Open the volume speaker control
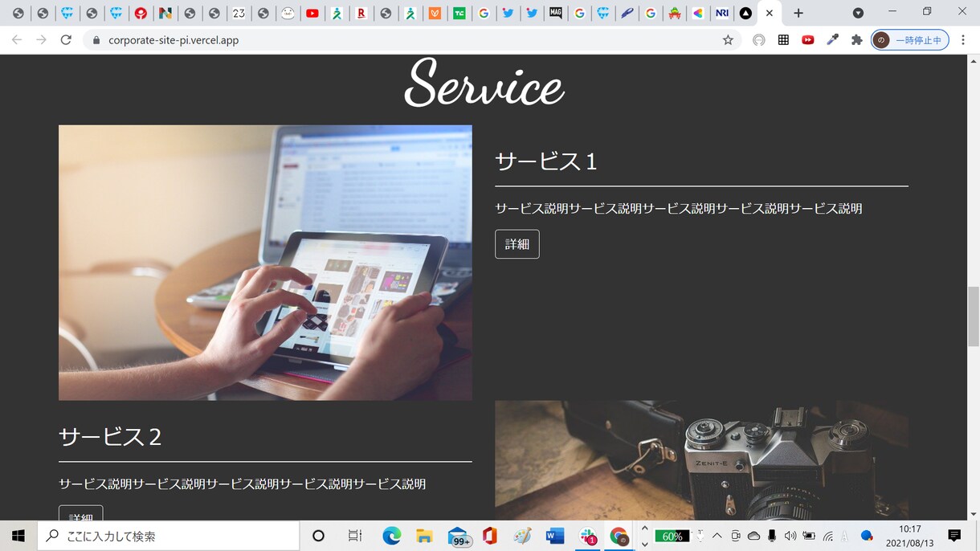Image resolution: width=980 pixels, height=551 pixels. click(790, 536)
